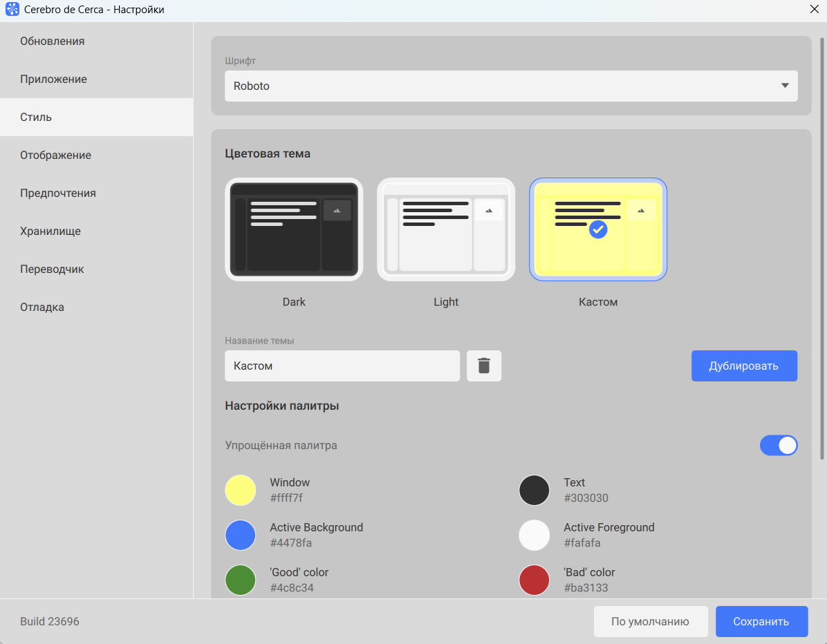The image size is (827, 644).
Task: Edit the Active Background blue swatch
Action: (241, 535)
